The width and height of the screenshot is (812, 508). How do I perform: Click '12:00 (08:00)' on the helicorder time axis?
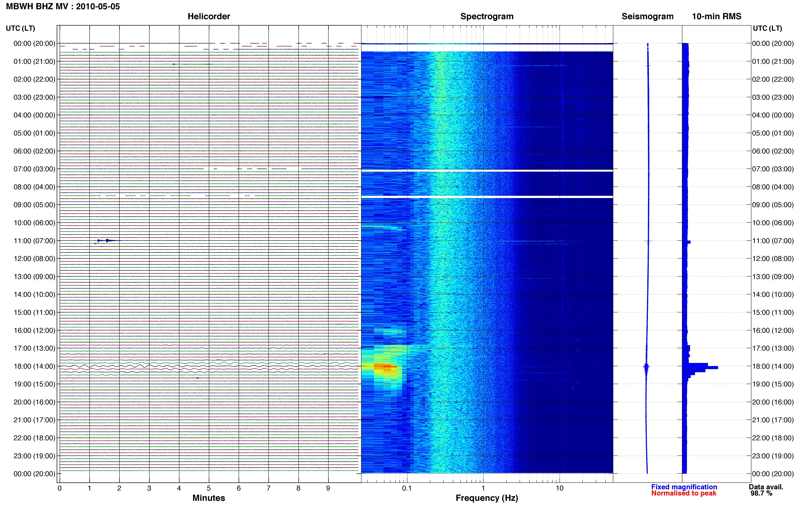[x=34, y=259]
